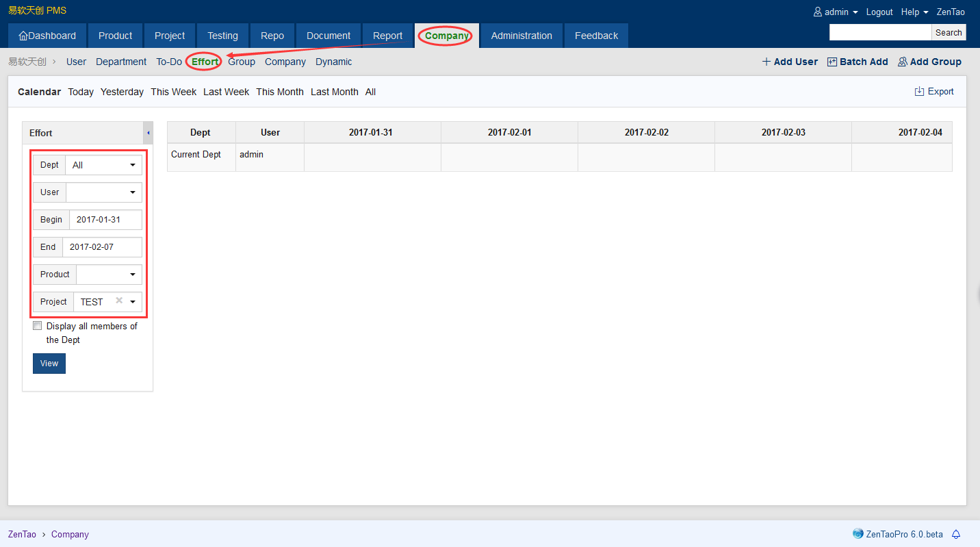This screenshot has width=980, height=547.
Task: Click the Export icon
Action: (919, 92)
